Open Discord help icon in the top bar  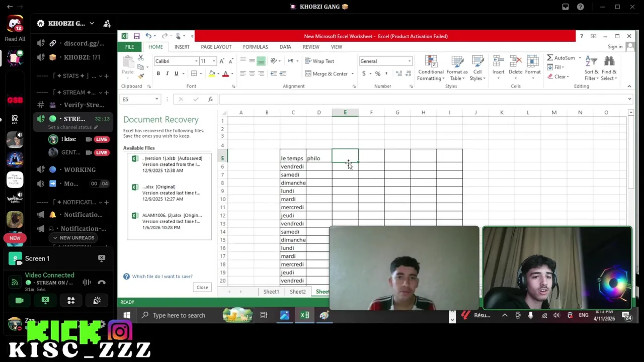(x=581, y=7)
